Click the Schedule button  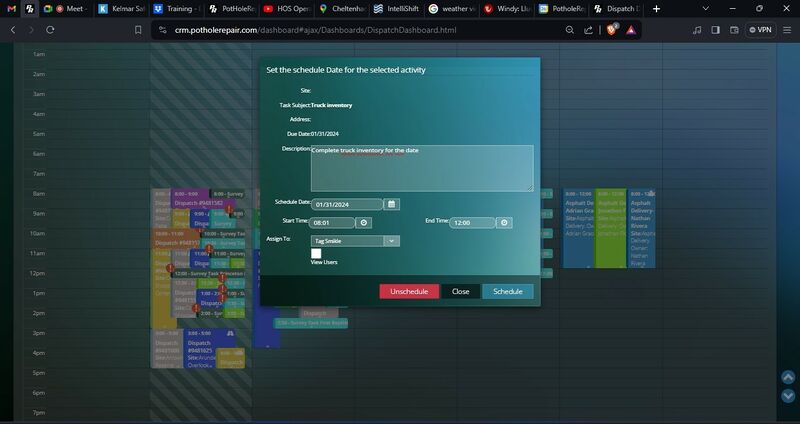coord(508,291)
